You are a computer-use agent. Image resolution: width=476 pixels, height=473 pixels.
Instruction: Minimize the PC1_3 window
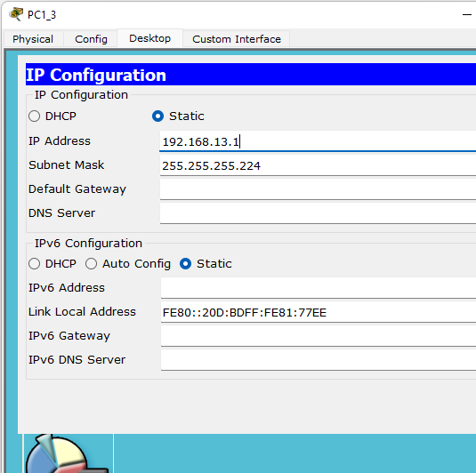coord(467,14)
